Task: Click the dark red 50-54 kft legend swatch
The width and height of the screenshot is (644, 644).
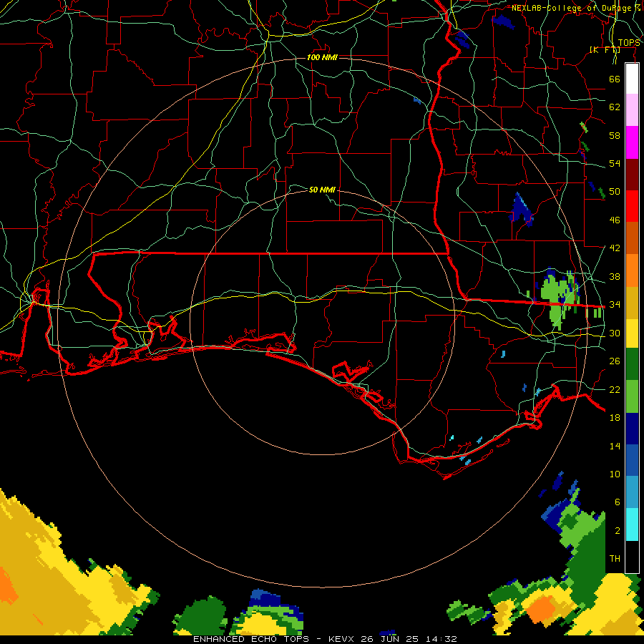Action: 632,174
